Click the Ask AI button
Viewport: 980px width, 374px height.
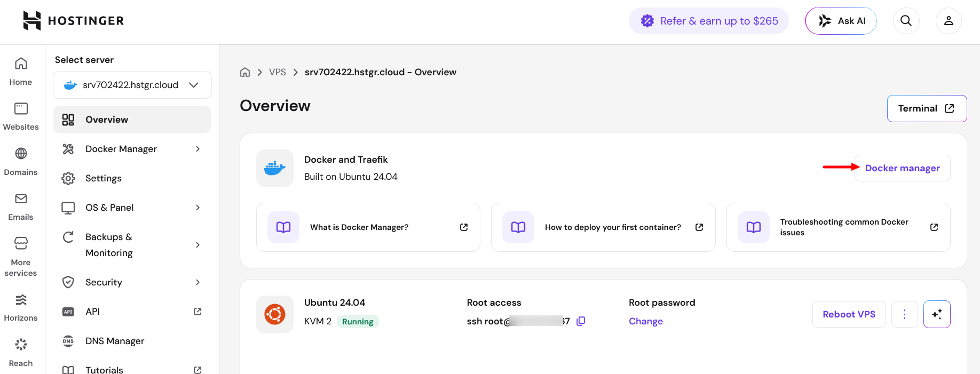pyautogui.click(x=841, y=21)
